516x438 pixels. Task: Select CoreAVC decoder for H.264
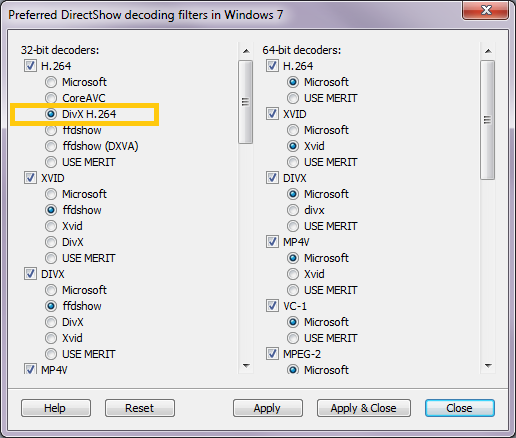pos(51,98)
